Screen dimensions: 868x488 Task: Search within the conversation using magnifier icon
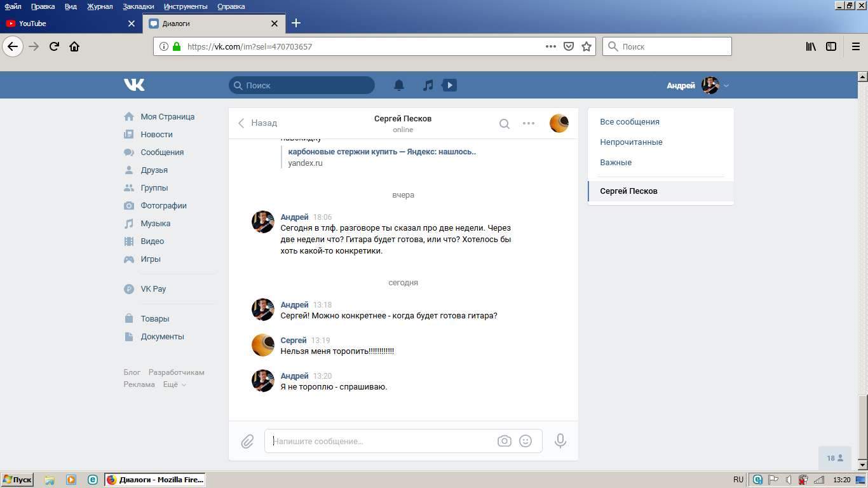click(504, 124)
